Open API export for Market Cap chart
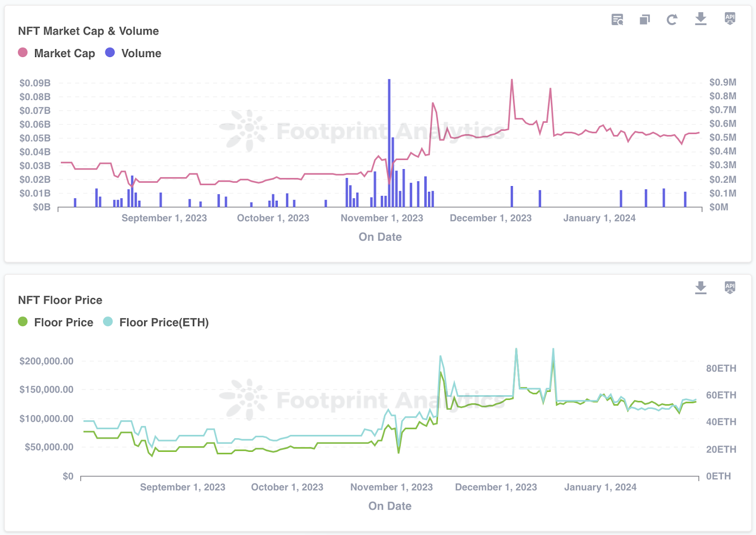Image resolution: width=756 pixels, height=535 pixels. click(x=730, y=18)
